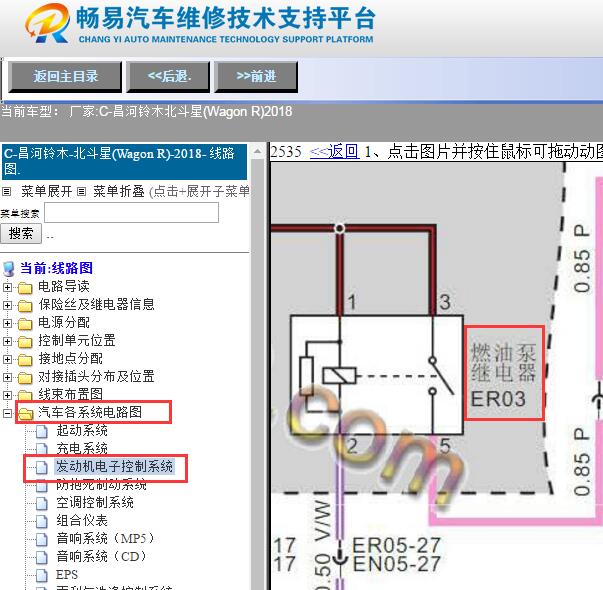
Task: Click 菜单展开 to expand all menus
Action: (47, 191)
